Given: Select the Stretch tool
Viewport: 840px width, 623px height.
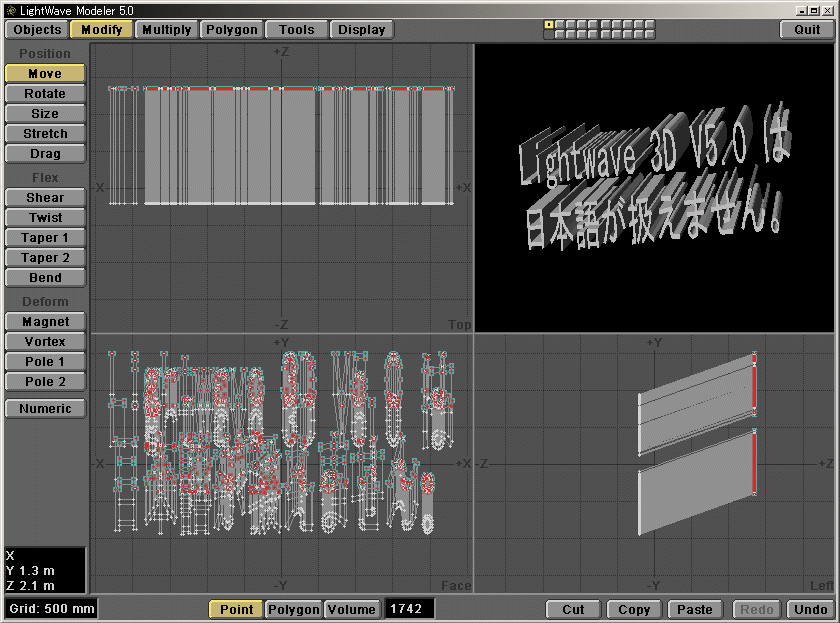Looking at the screenshot, I should 45,134.
